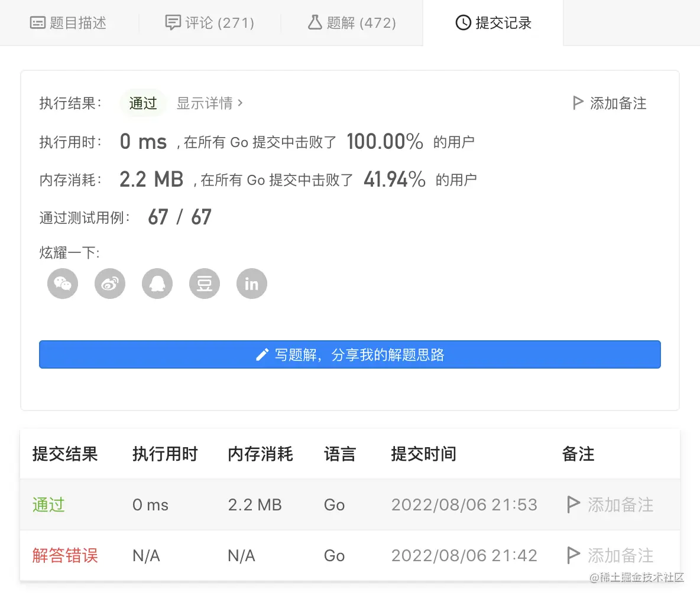Open the 题解 (472) tab
Screen dimensions: 700x599
[352, 23]
